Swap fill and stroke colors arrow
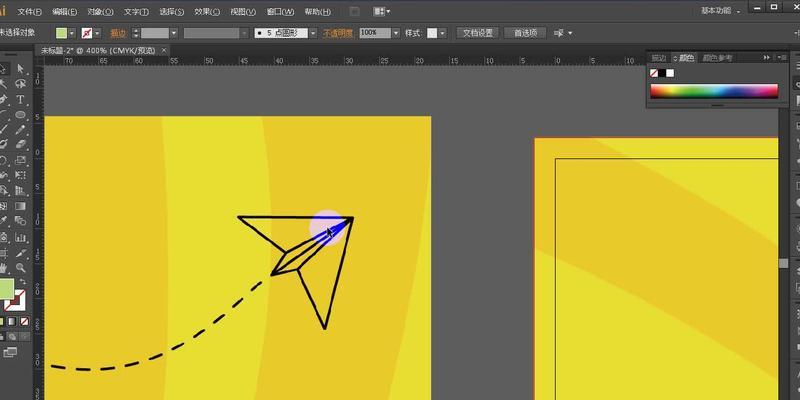This screenshot has width=800, height=400. pyautogui.click(x=22, y=282)
